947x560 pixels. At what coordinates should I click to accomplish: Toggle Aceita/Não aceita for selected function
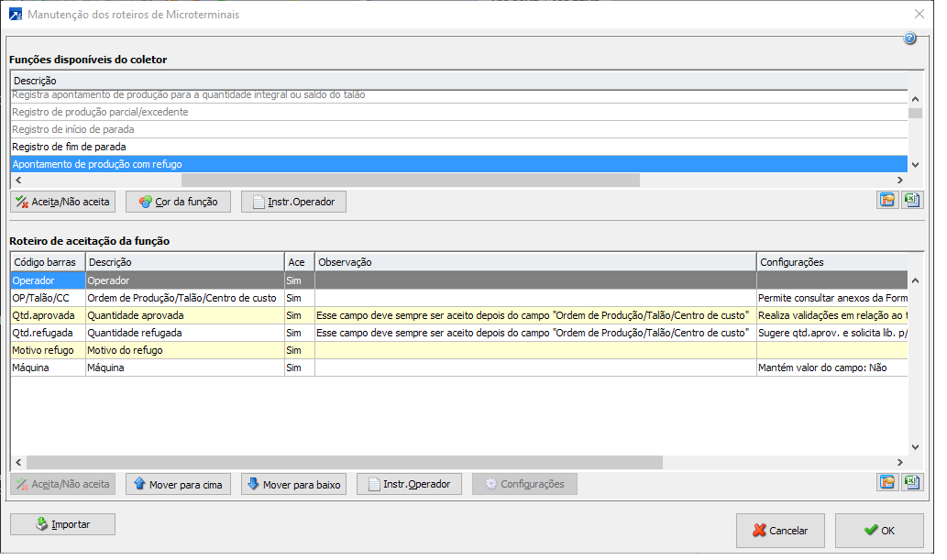[62, 202]
